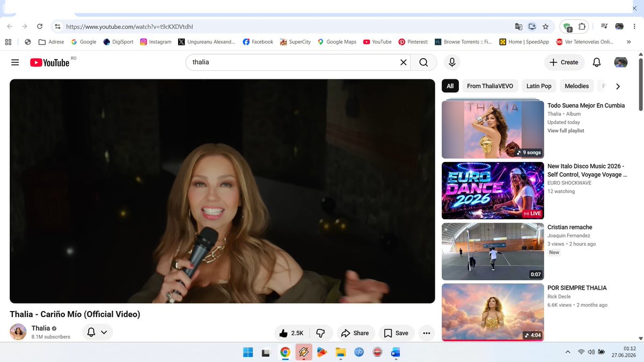Open YouTube notifications bell in header
Viewport: 644px width, 362px height.
click(596, 62)
